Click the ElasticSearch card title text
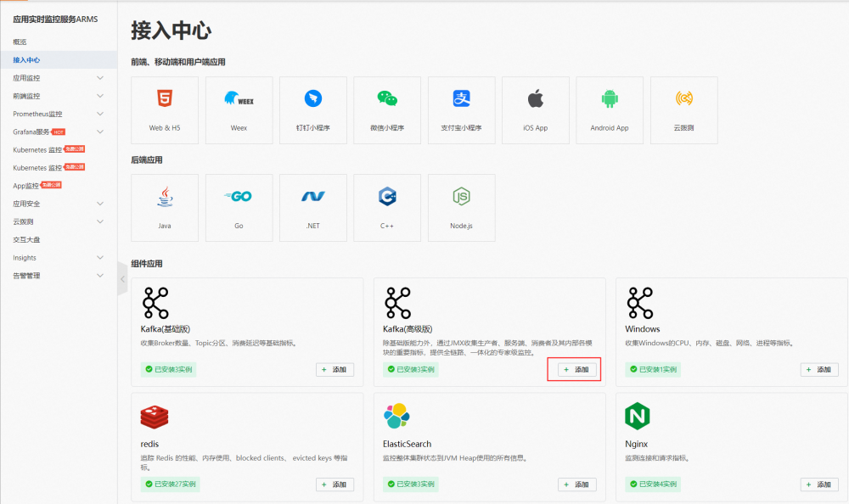849x504 pixels. (x=408, y=444)
